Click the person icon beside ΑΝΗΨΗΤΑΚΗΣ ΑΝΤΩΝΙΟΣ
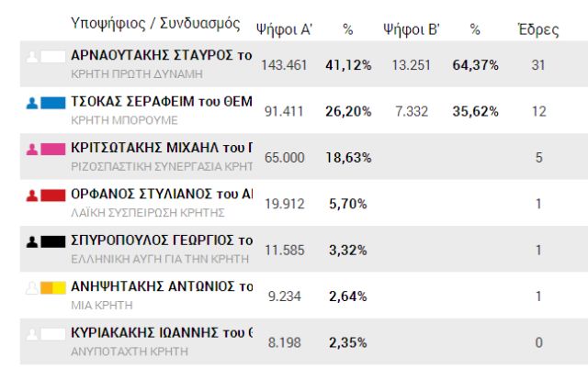This screenshot has height=380, width=588. click(32, 287)
